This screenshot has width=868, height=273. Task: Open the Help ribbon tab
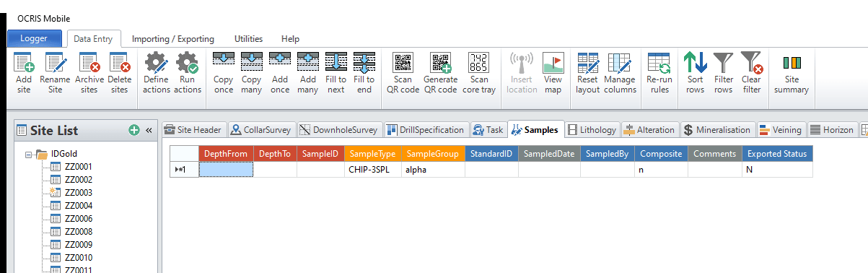point(291,39)
